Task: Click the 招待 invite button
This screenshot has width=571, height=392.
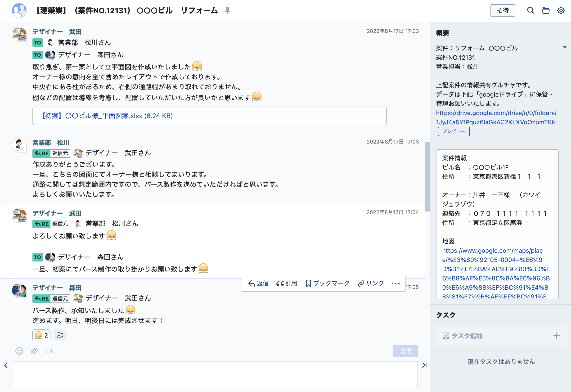Action: 503,10
